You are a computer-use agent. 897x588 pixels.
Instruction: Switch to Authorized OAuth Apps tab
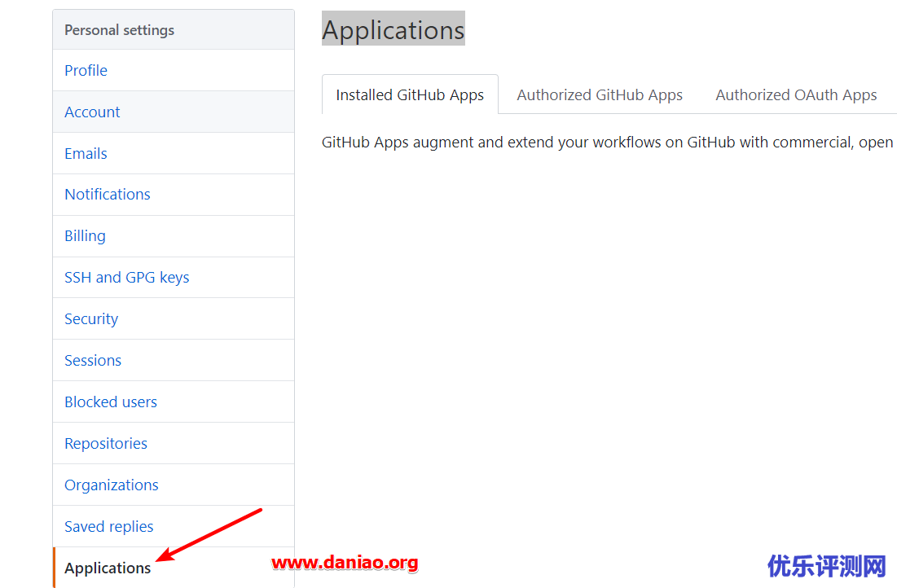click(796, 95)
